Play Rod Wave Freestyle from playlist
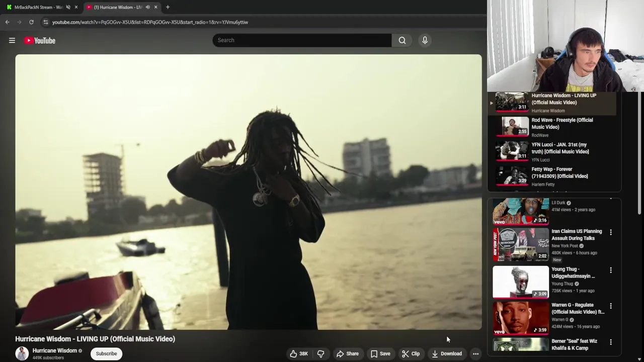The image size is (644, 362). tap(512, 127)
